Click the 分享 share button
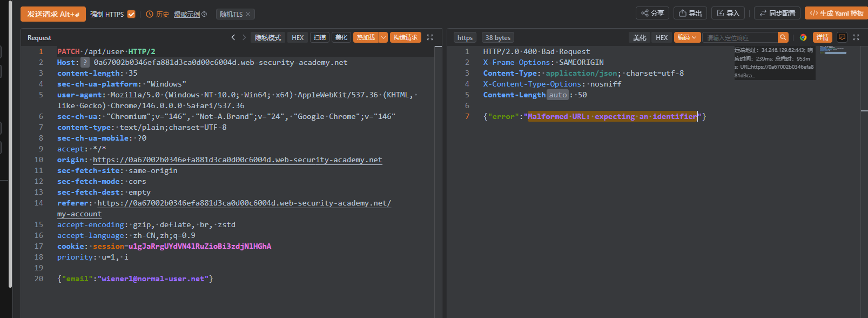This screenshot has width=868, height=318. pyautogui.click(x=652, y=14)
